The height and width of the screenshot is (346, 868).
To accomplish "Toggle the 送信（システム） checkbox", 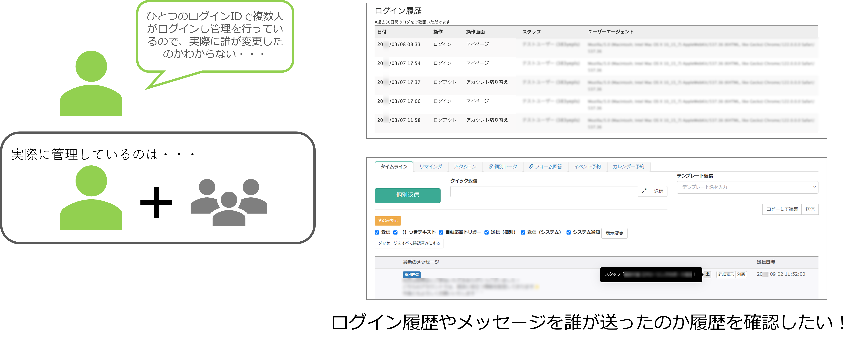I will click(523, 232).
